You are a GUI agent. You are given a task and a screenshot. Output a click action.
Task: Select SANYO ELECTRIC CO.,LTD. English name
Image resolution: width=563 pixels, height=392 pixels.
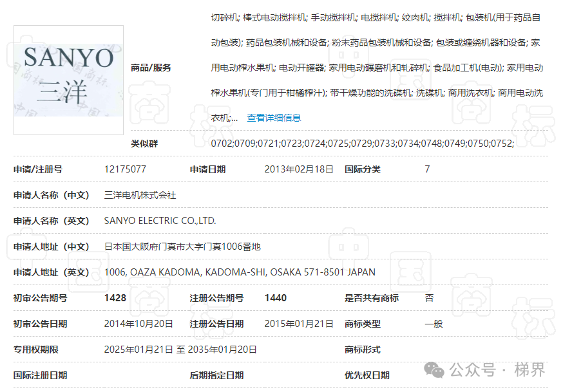coord(158,220)
